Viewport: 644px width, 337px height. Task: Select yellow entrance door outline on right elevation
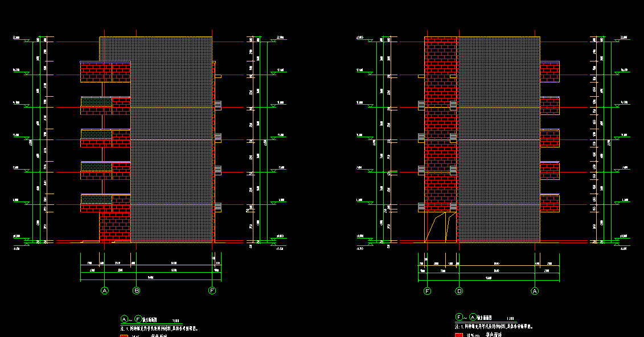pos(436,228)
